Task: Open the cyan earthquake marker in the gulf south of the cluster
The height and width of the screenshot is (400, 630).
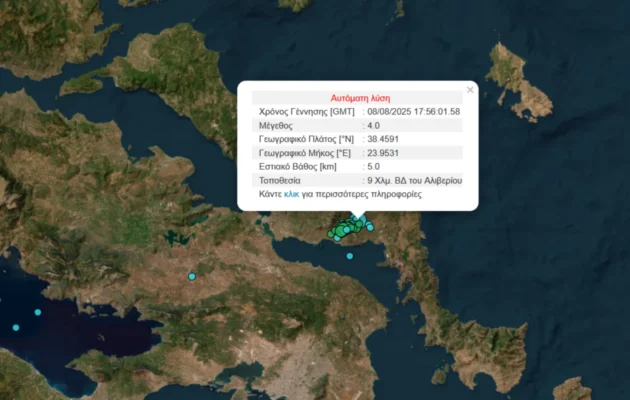Action: pyautogui.click(x=350, y=256)
